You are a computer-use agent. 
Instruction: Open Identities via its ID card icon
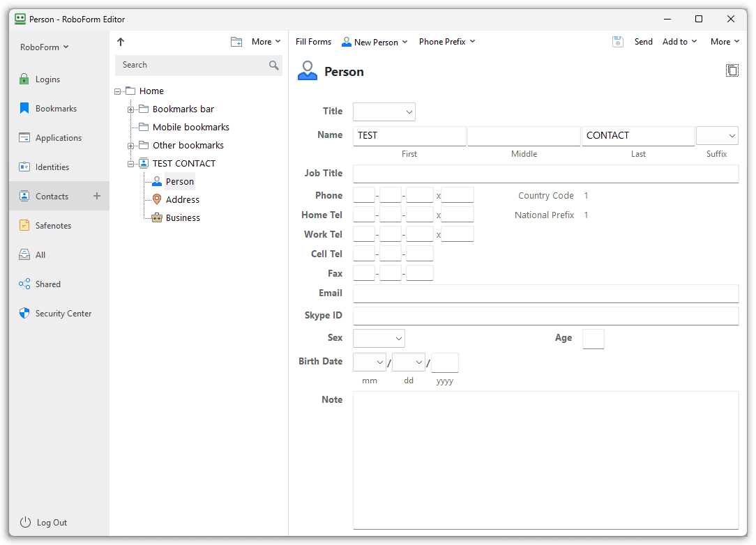[x=24, y=167]
